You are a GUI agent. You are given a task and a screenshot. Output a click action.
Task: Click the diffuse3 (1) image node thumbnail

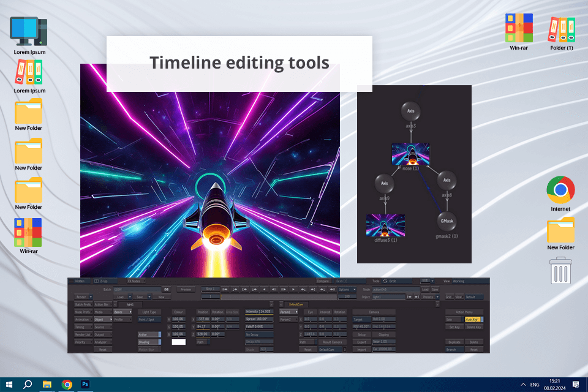click(385, 225)
